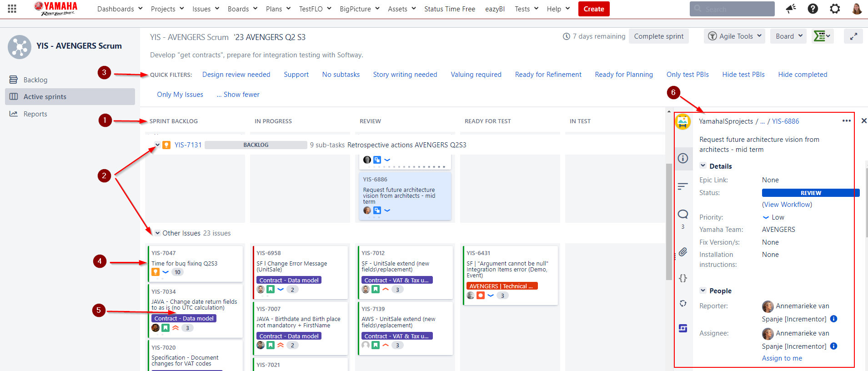Open the YIS-6886 issue key link in panel
Viewport: 868px width, 371px height.
pos(785,121)
